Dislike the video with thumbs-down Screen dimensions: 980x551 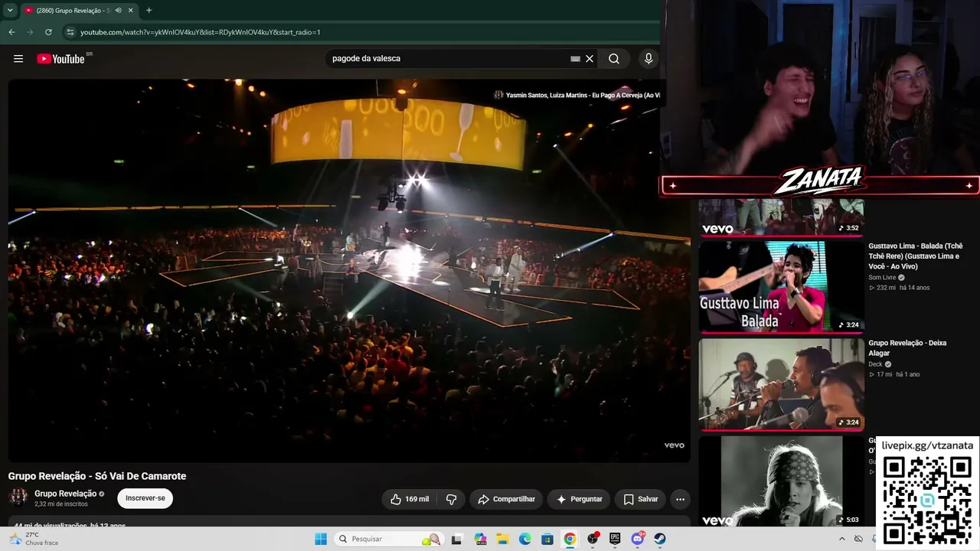[x=452, y=499]
